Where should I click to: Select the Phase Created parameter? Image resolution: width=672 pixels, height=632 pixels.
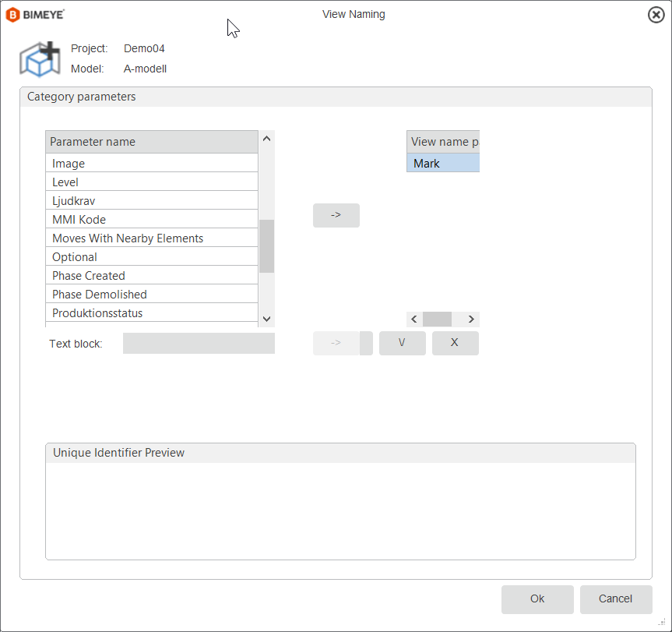pos(152,276)
